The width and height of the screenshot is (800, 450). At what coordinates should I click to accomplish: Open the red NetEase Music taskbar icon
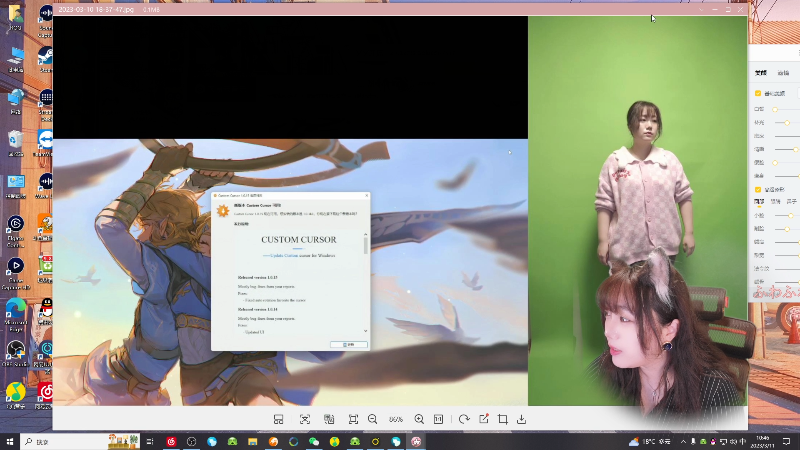(x=171, y=441)
